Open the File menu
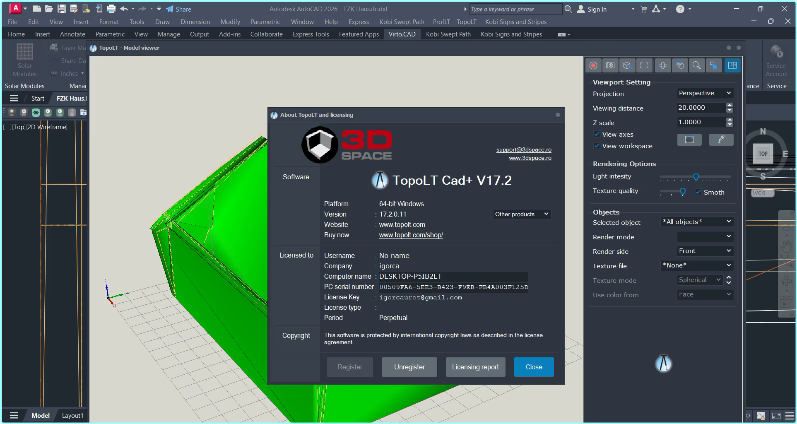The image size is (797, 424). click(12, 22)
